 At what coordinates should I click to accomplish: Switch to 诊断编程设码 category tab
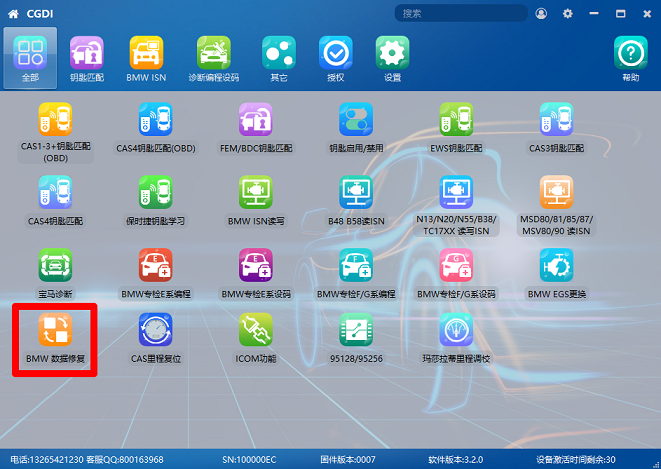(x=214, y=59)
